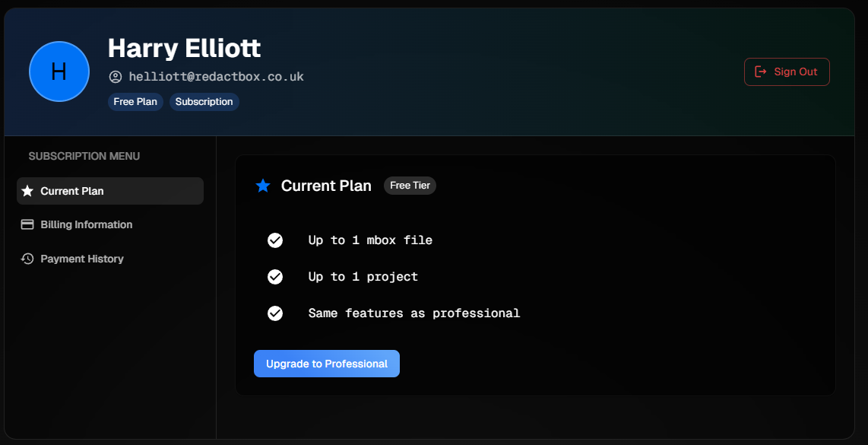Open Payment History in subscription menu
The width and height of the screenshot is (868, 445).
tap(110, 259)
